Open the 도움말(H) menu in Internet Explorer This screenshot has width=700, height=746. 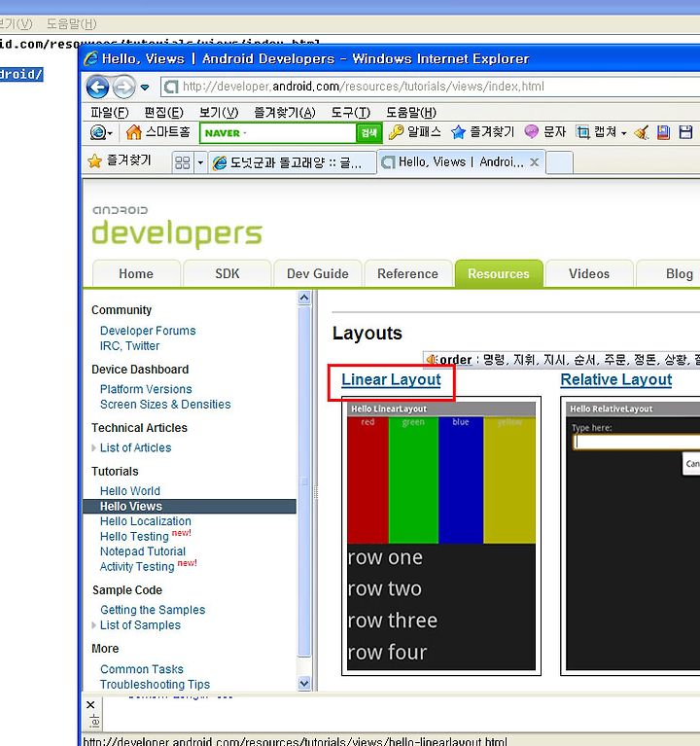click(x=411, y=112)
